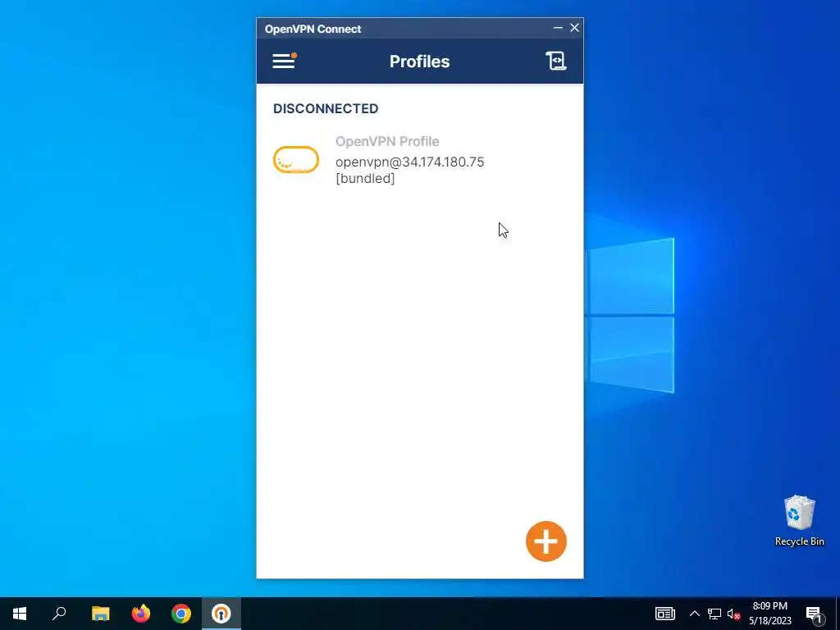Image resolution: width=840 pixels, height=630 pixels.
Task: Select the Recycle Bin desktop icon
Action: pyautogui.click(x=799, y=521)
